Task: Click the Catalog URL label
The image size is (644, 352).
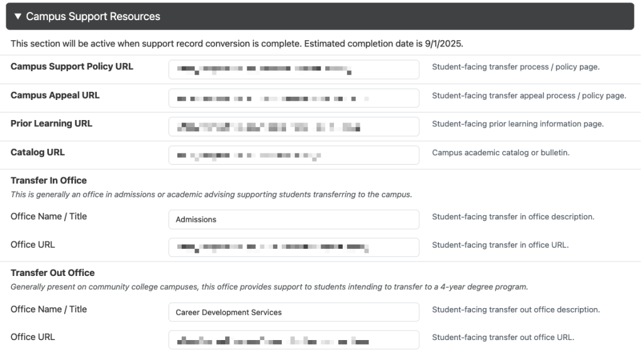Action: click(38, 152)
